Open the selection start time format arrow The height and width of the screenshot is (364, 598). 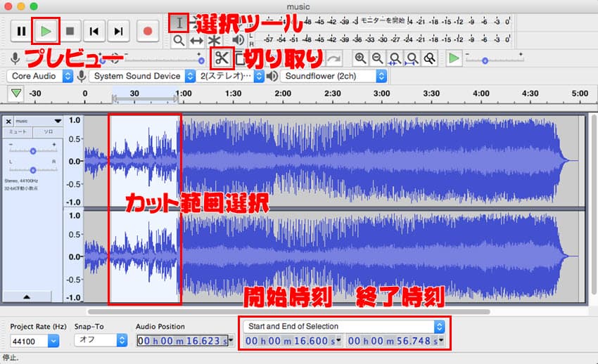pos(338,340)
